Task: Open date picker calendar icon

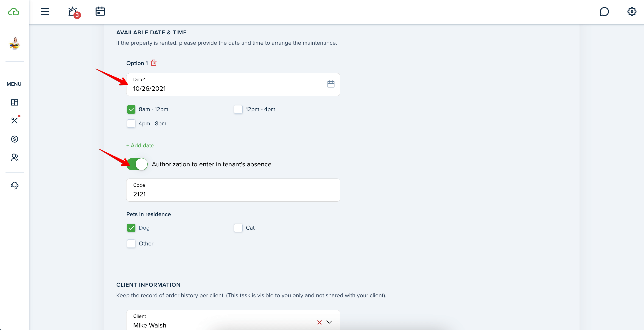Action: (x=331, y=84)
